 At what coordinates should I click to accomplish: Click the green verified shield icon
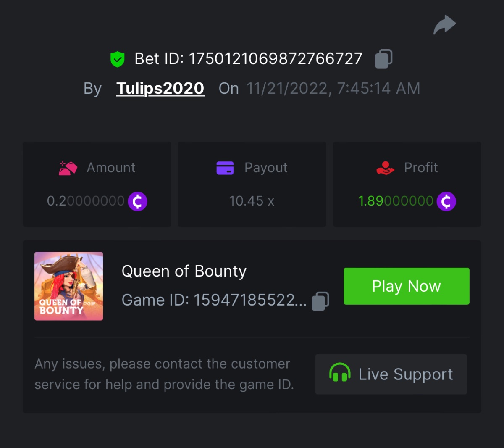118,59
